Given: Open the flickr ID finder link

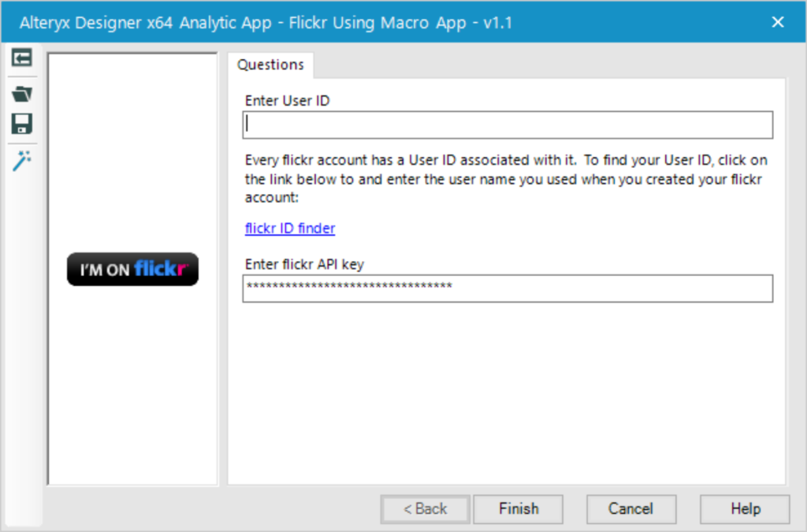Looking at the screenshot, I should pos(290,228).
